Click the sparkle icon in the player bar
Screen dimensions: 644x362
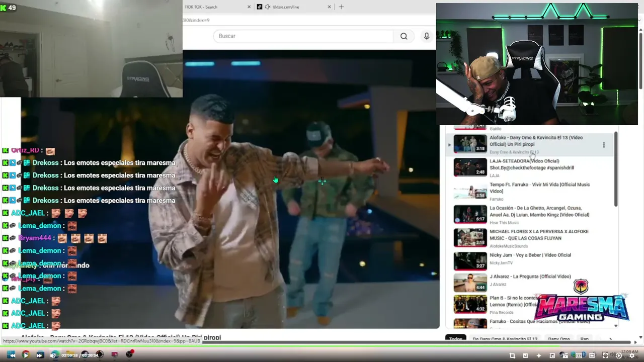coord(539,355)
